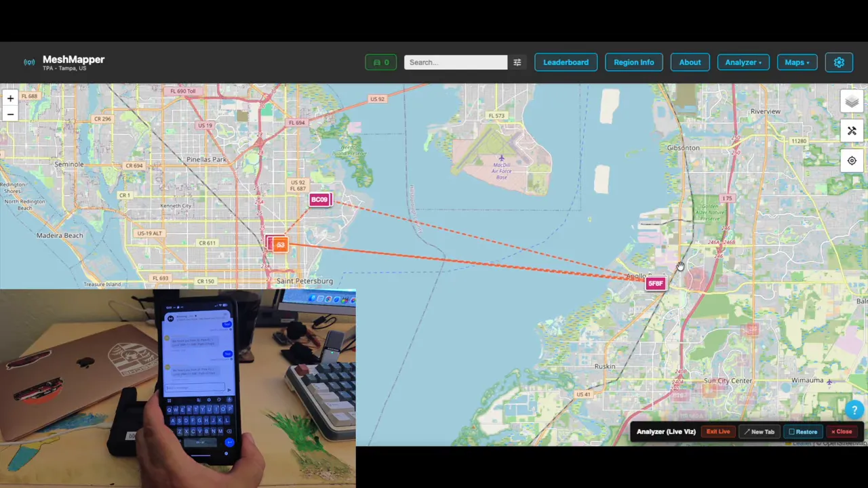868x488 pixels.
Task: Click the Search input field
Action: [456, 62]
